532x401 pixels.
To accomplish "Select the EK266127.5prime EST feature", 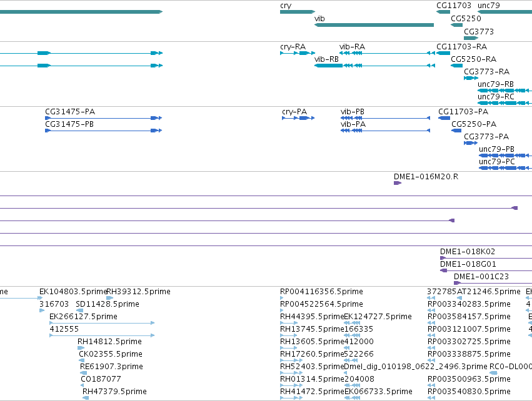I will [102, 323].
